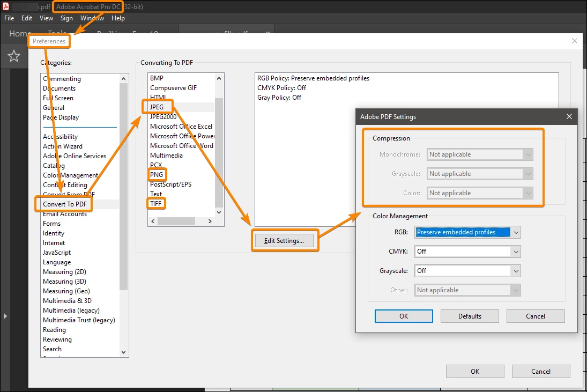Click Defaults in Adobe PDF Settings

click(x=470, y=316)
